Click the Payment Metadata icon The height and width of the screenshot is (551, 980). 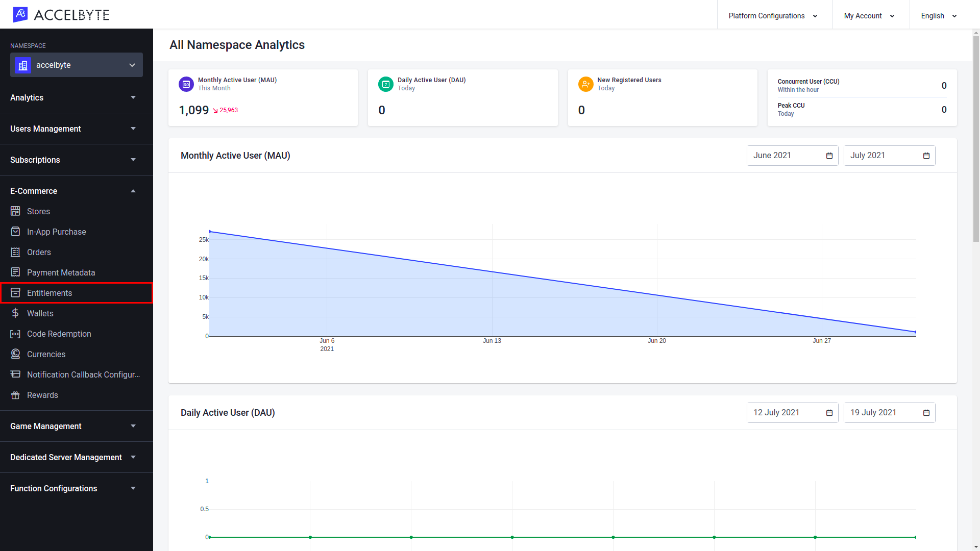[15, 272]
